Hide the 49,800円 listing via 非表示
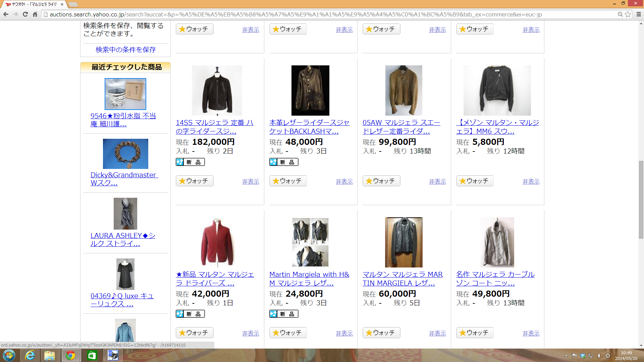Image resolution: width=644 pixels, height=362 pixels. pos(531,334)
